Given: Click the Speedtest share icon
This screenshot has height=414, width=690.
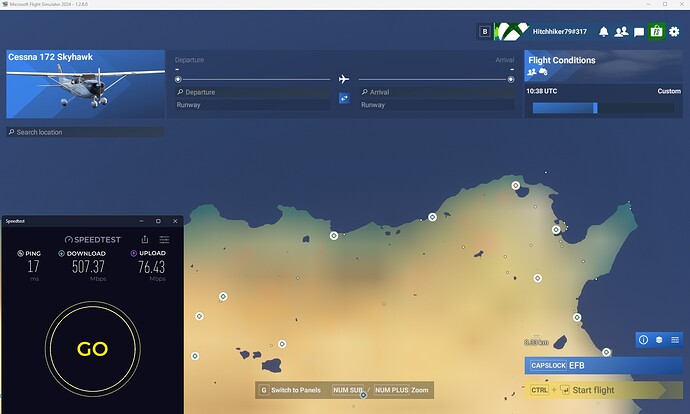Looking at the screenshot, I should [x=145, y=239].
